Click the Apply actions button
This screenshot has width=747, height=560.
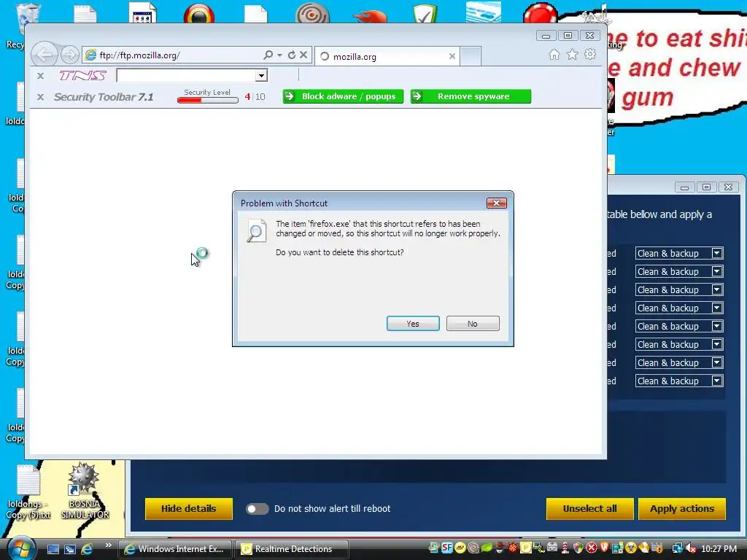pos(682,508)
